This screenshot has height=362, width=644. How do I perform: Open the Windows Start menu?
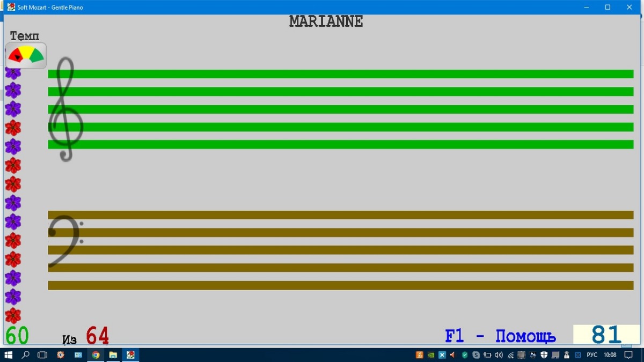click(9, 355)
